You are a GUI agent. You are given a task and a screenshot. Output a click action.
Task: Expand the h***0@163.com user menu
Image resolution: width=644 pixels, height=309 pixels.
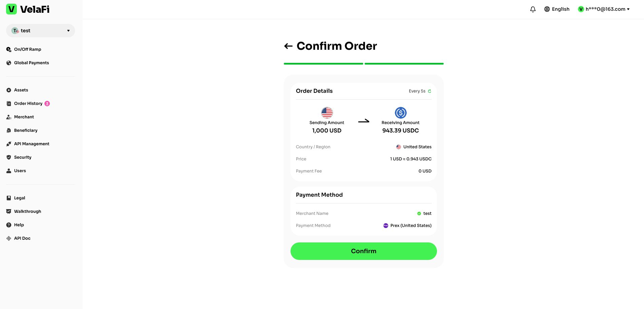coord(604,9)
